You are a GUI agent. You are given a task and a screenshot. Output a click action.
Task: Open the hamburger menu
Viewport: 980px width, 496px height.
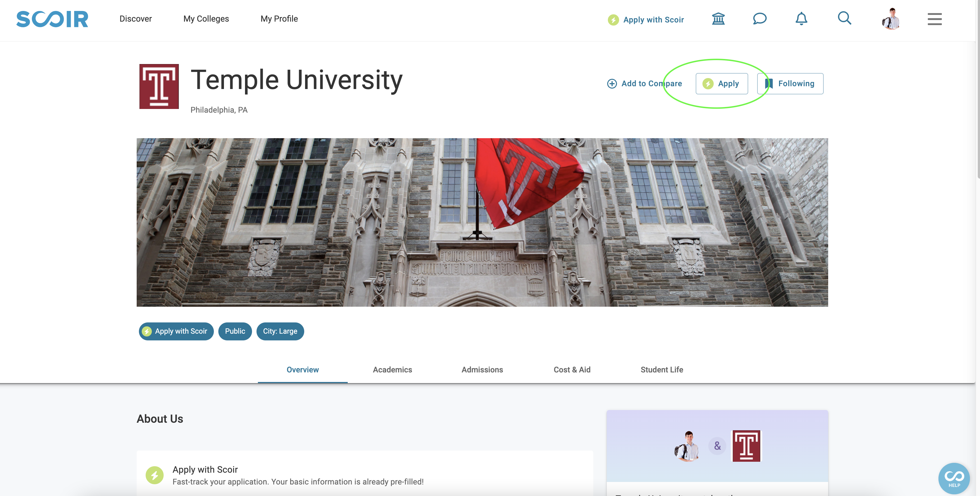coord(934,19)
